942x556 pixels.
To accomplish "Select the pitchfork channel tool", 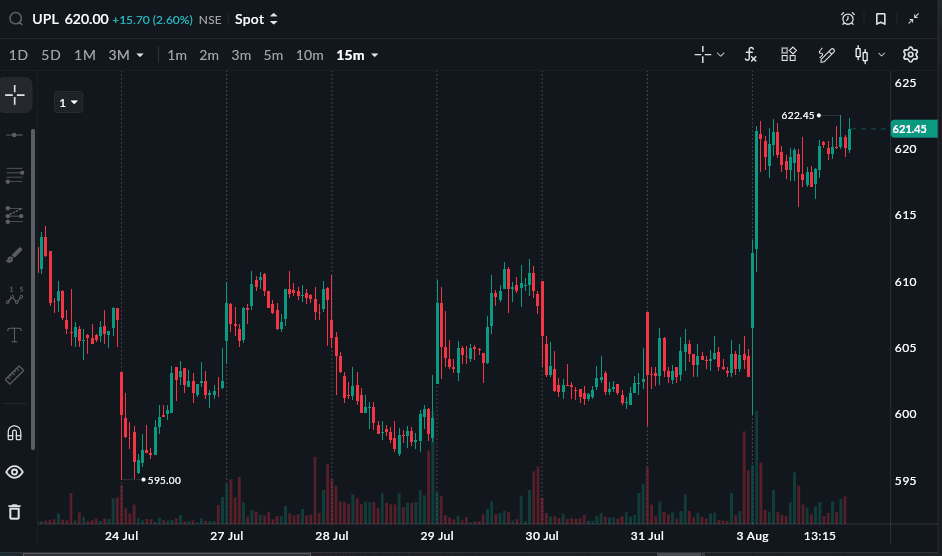I will click(x=14, y=215).
